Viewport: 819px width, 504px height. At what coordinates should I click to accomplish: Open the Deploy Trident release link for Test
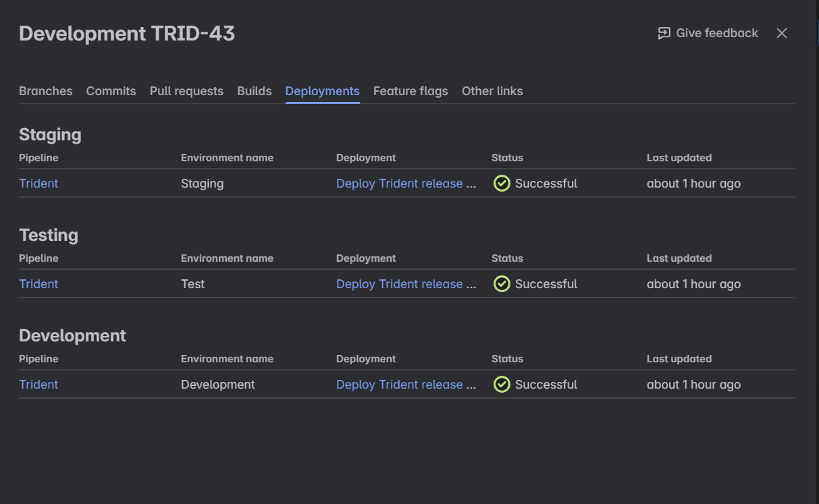coord(406,283)
